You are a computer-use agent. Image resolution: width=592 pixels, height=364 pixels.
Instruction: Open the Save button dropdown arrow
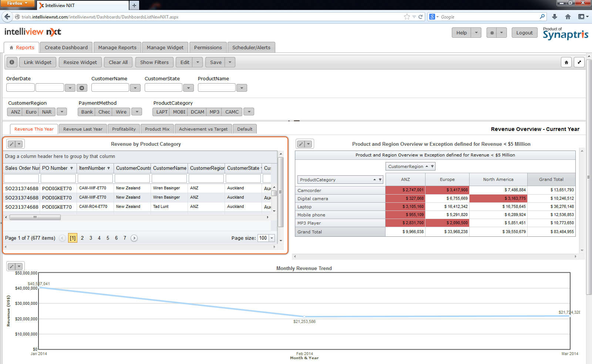230,62
